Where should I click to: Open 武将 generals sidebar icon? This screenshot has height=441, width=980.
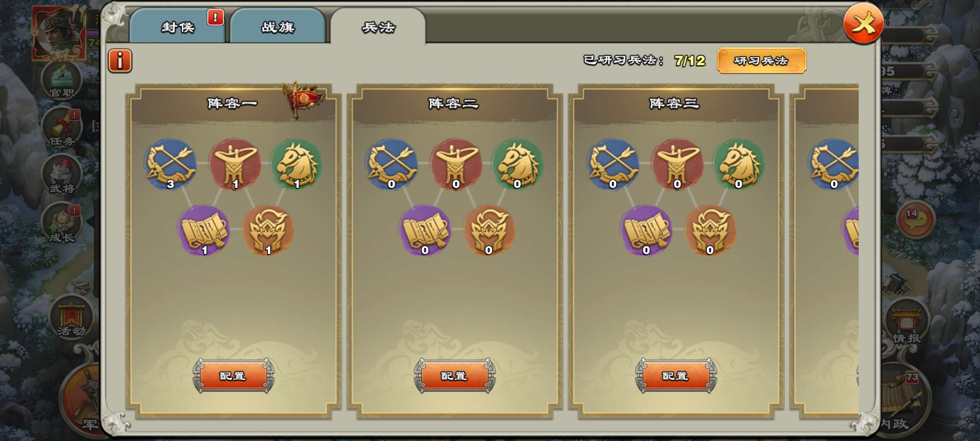(x=62, y=176)
